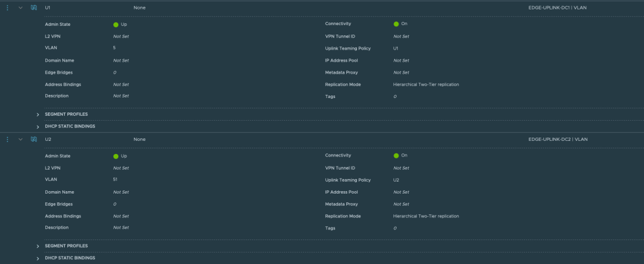The image size is (644, 264).
Task: Click U1's green Admin State Up indicator
Action: click(116, 24)
